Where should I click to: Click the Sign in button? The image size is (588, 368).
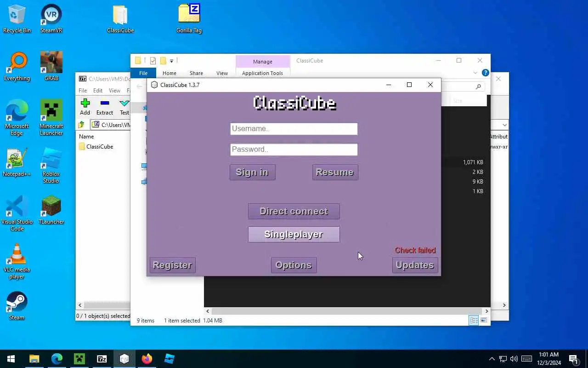click(252, 172)
